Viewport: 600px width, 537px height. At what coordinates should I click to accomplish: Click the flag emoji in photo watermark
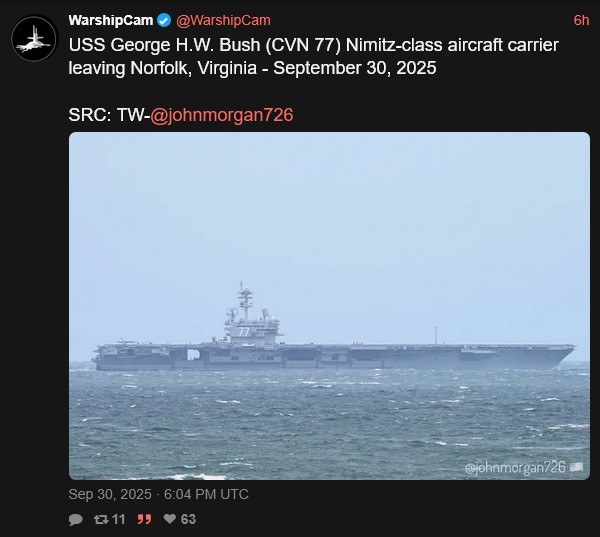tap(577, 467)
